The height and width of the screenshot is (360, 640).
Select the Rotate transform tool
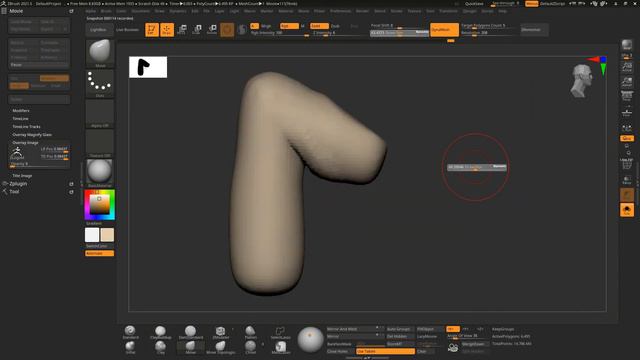pyautogui.click(x=212, y=29)
